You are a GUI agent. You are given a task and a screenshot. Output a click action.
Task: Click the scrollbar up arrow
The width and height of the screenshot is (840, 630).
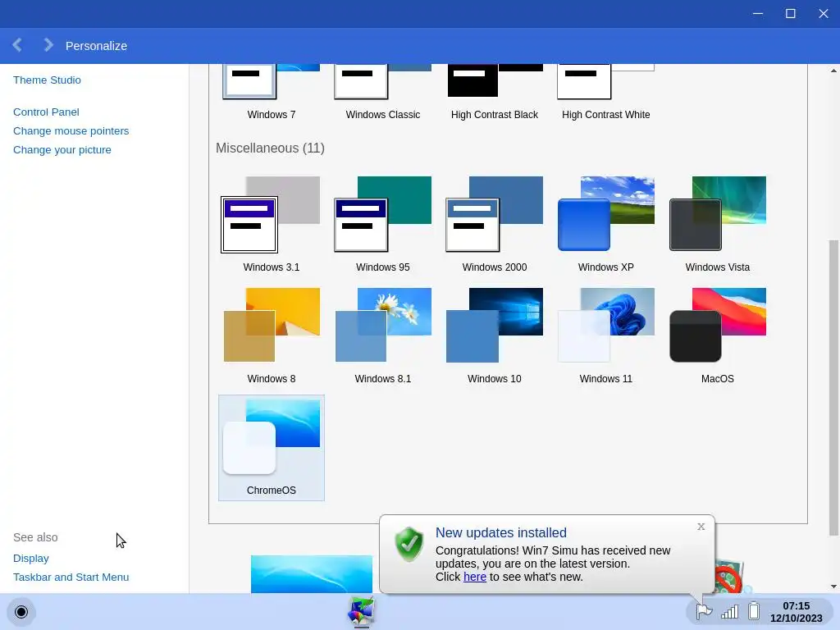833,71
